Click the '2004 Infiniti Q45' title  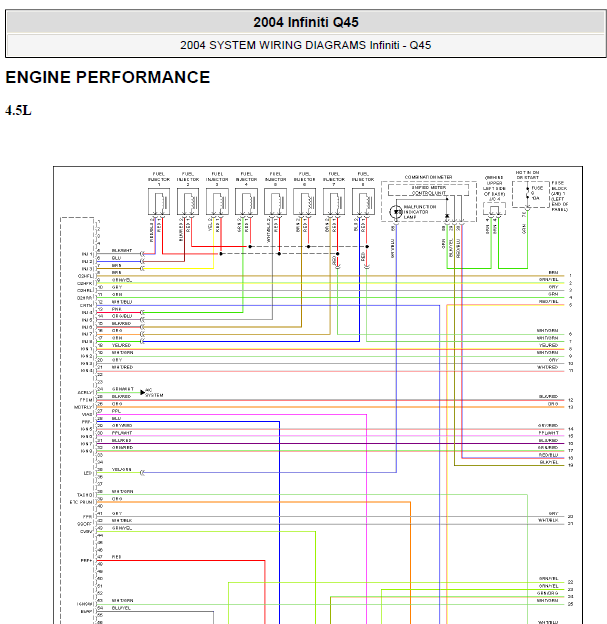(306, 22)
